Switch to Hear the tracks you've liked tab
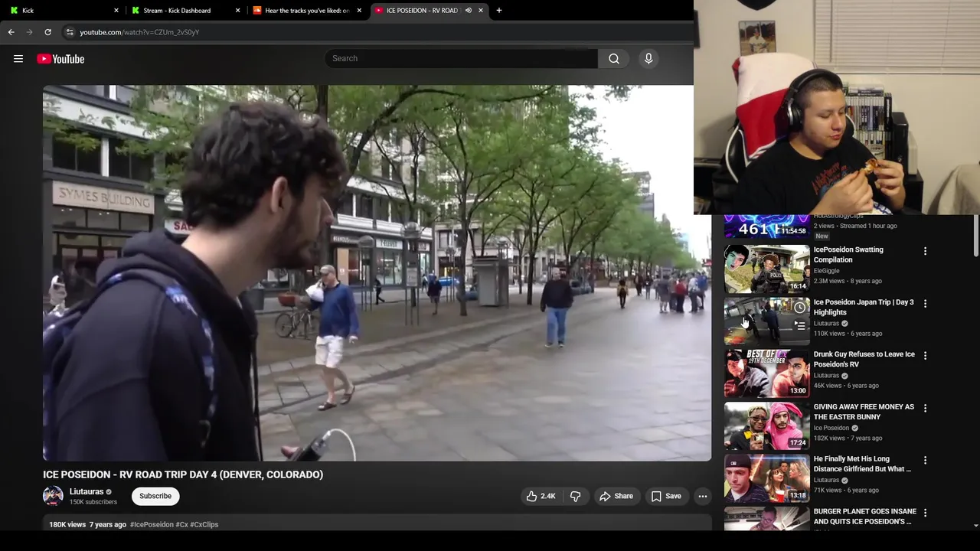 (305, 11)
